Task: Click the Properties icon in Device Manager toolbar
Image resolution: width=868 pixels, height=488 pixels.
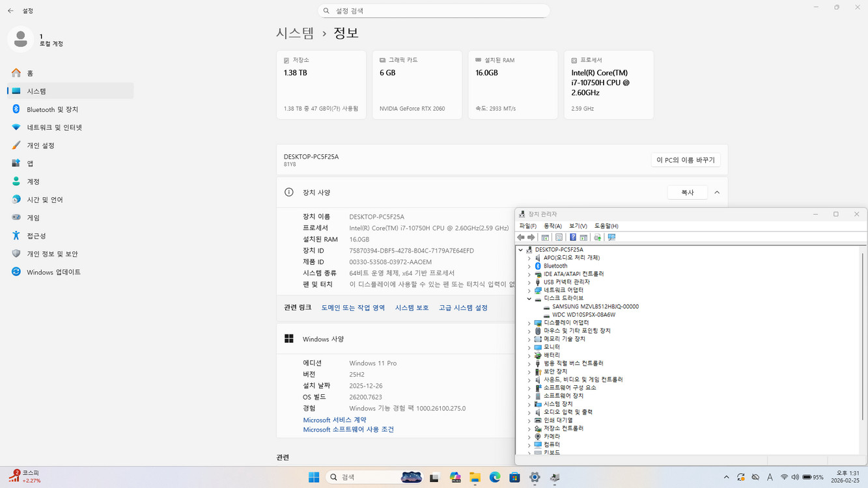Action: pos(559,237)
